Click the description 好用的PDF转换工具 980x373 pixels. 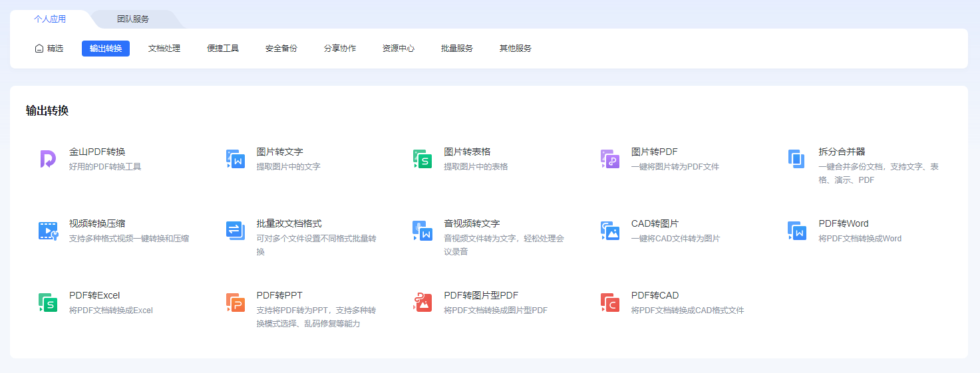pos(105,167)
